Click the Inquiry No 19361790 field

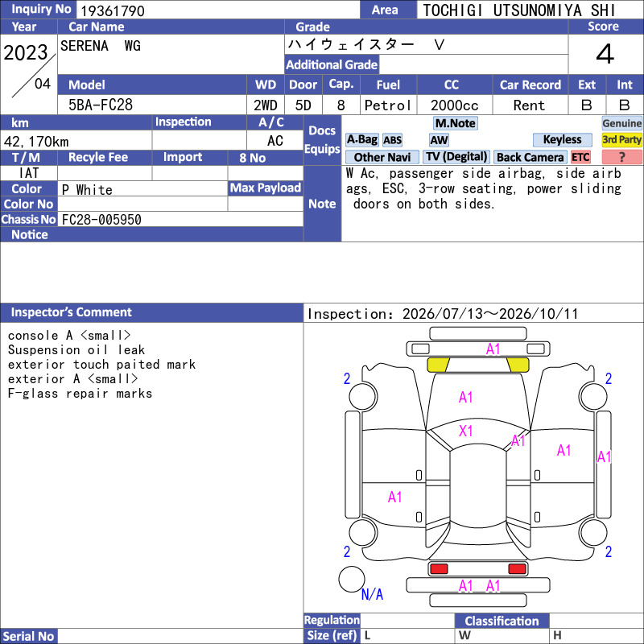point(217,10)
